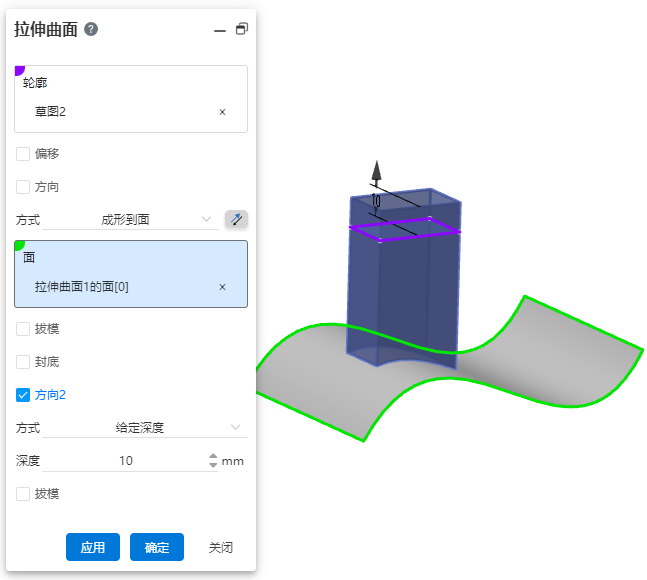Decrease 深度 with the down stepper arrow
This screenshot has width=647, height=580.
pyautogui.click(x=213, y=465)
